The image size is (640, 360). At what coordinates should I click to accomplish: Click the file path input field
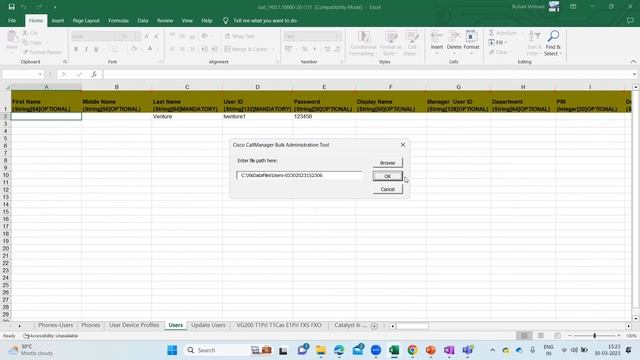coord(299,176)
